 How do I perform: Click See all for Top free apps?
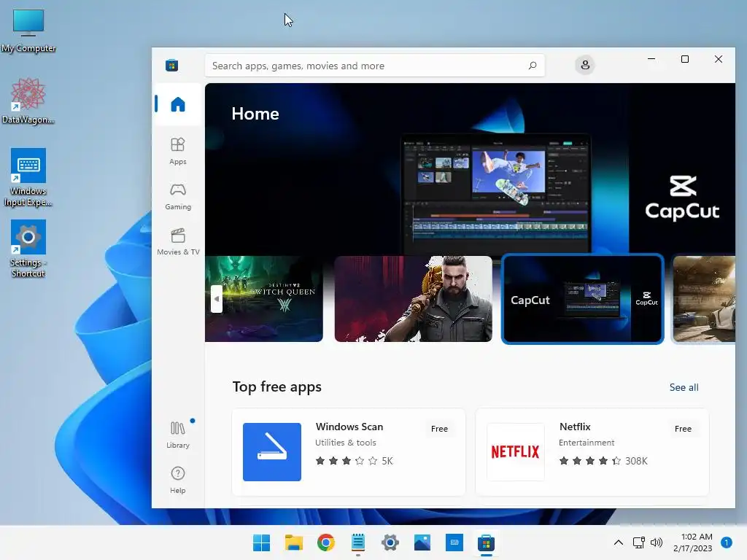(684, 388)
